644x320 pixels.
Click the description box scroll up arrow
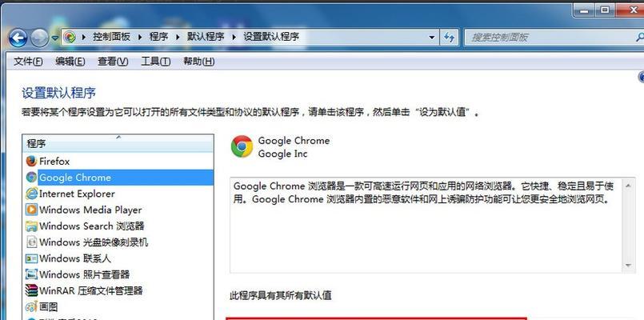[628, 186]
